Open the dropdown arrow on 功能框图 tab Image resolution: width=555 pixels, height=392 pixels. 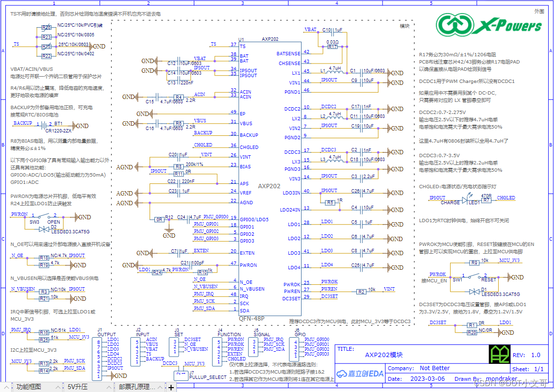(x=57, y=387)
